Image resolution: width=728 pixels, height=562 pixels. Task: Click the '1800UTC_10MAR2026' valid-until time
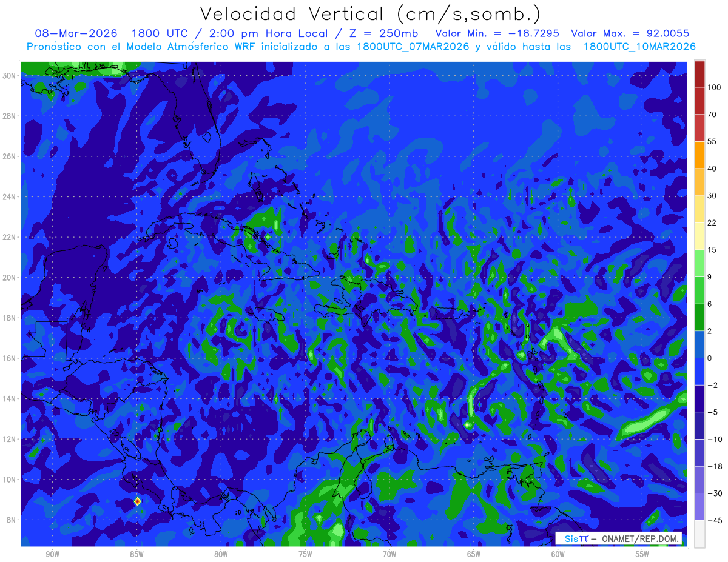tap(639, 47)
